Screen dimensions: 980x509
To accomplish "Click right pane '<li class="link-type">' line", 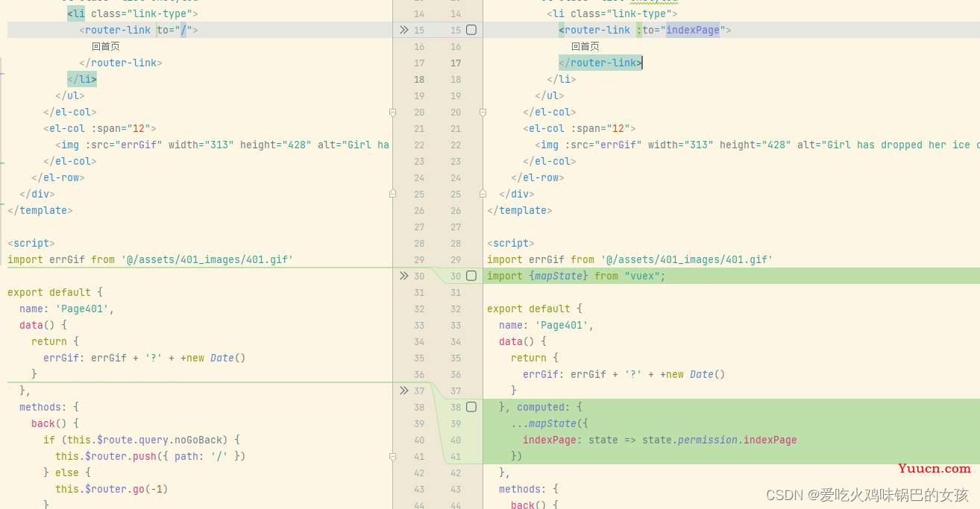I will click(x=612, y=13).
